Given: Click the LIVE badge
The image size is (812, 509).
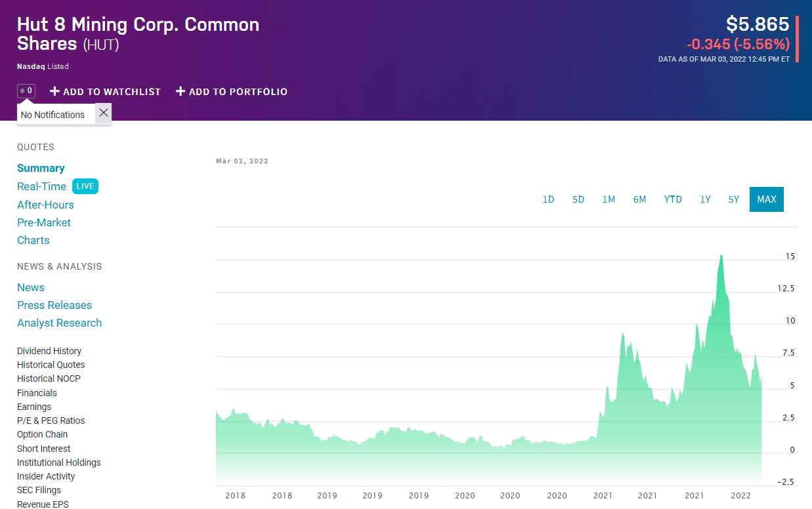Looking at the screenshot, I should tap(85, 186).
